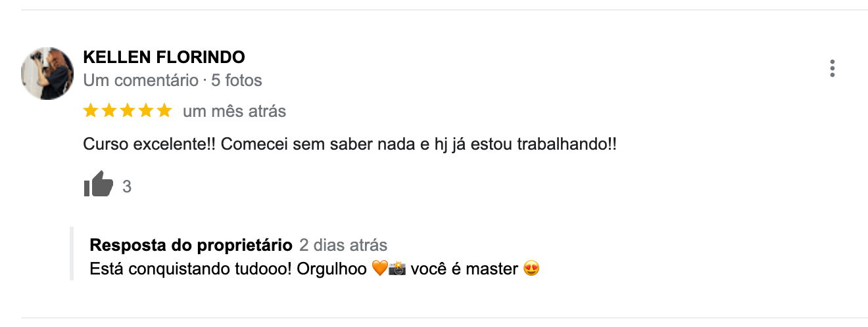Click the third yellow rating star

pyautogui.click(x=128, y=111)
